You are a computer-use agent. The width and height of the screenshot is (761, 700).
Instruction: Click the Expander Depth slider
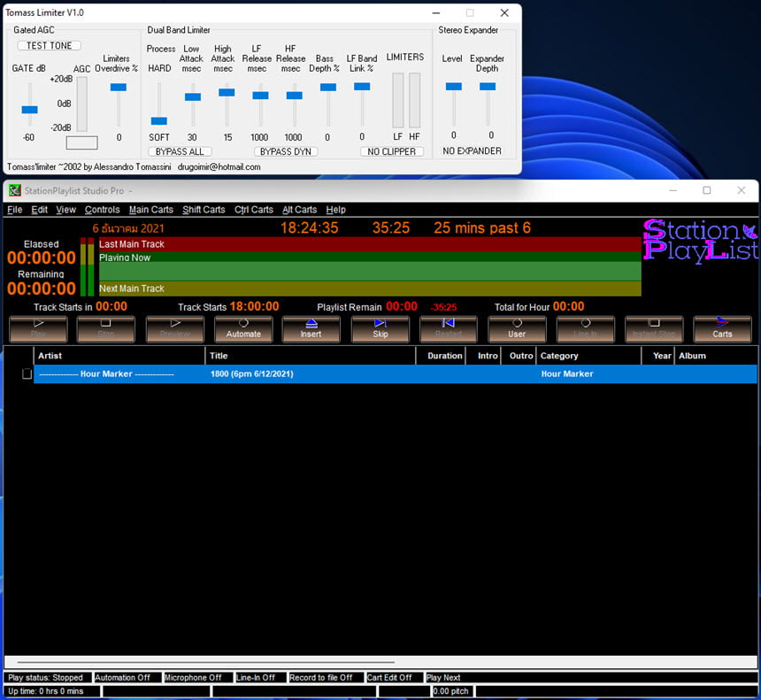point(488,87)
